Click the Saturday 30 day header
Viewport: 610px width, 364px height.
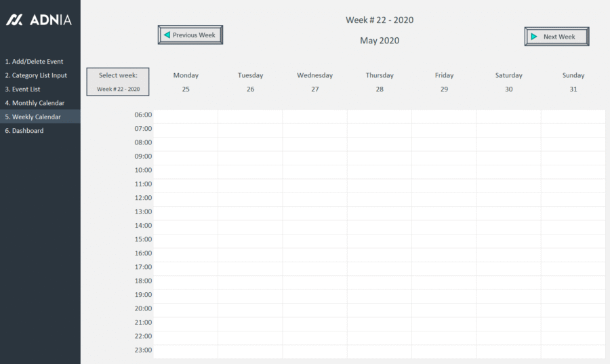click(508, 82)
